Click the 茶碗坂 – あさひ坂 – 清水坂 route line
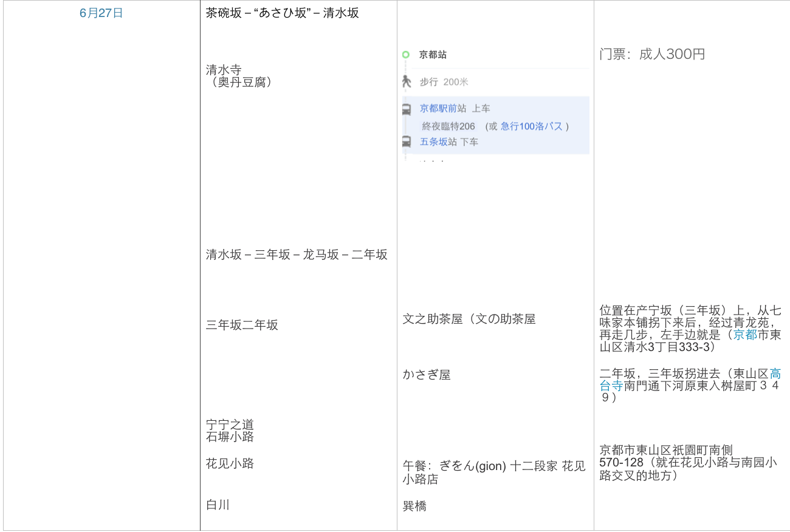 pyautogui.click(x=283, y=13)
